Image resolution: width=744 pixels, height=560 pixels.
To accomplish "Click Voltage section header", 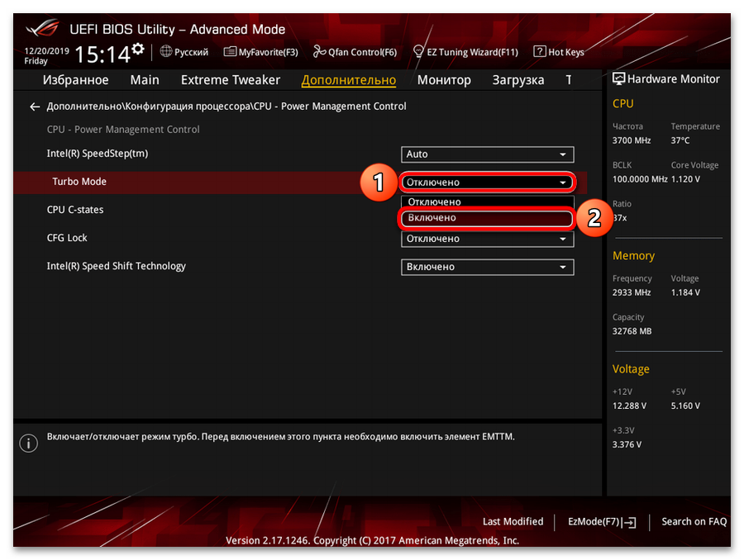I will (x=631, y=369).
